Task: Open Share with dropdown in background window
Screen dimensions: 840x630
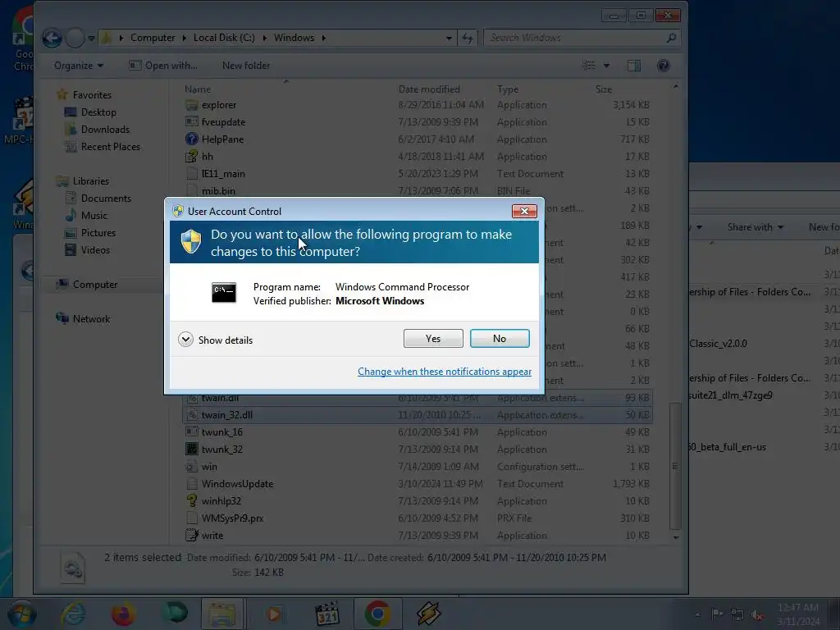Action: point(756,227)
